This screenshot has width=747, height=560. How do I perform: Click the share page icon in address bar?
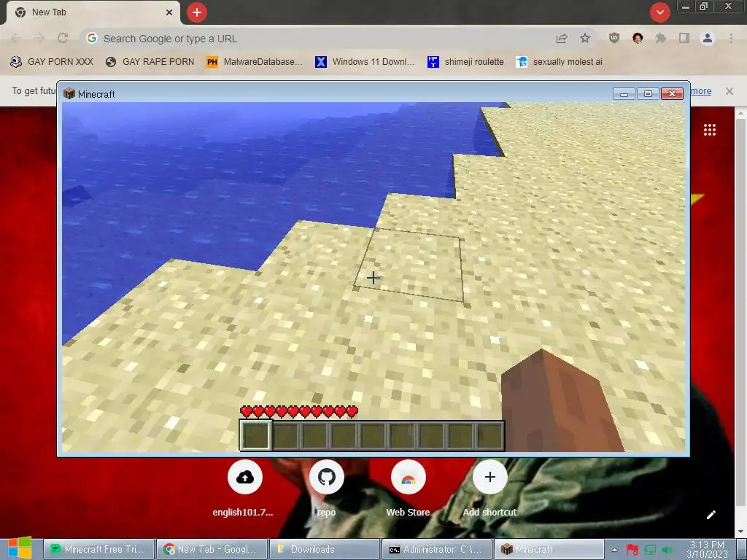click(x=562, y=39)
